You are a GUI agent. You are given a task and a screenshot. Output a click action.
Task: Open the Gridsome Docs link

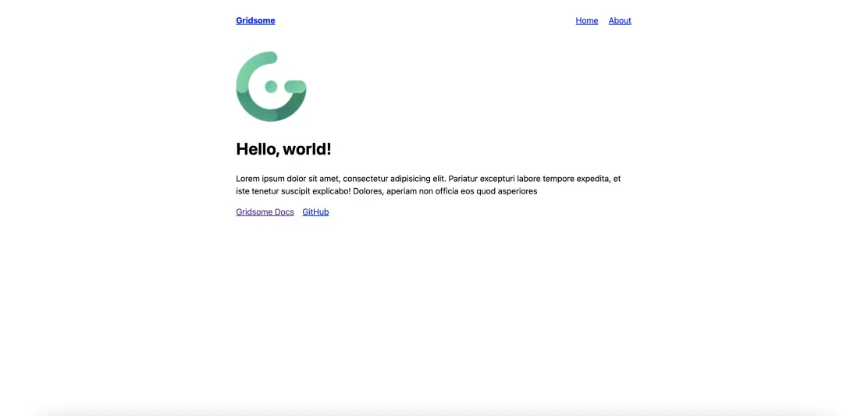tap(265, 212)
